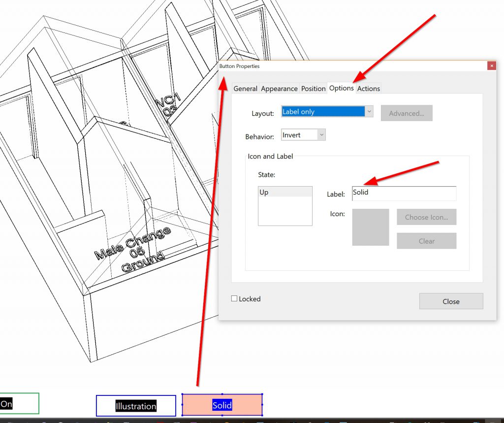This screenshot has height=423, width=504.
Task: Select the Solid form button on page
Action: coord(222,405)
